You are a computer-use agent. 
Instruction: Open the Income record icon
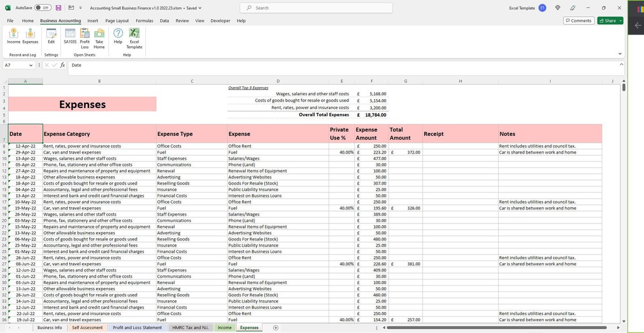(x=14, y=37)
